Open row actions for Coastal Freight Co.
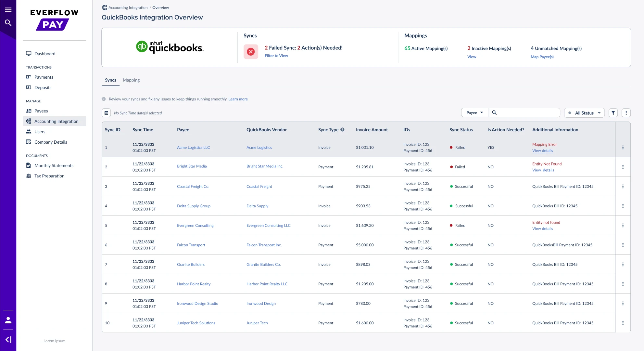 click(623, 187)
